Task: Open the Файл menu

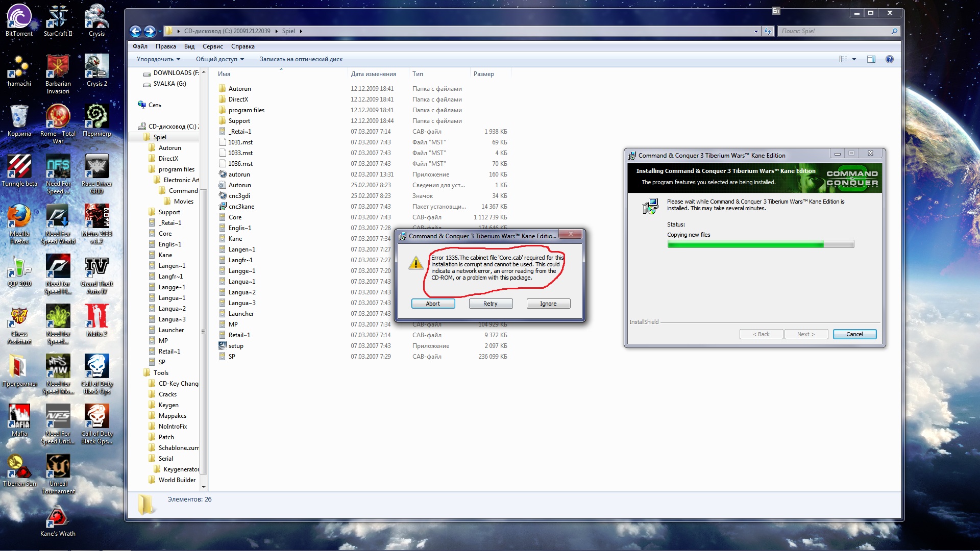Action: tap(140, 46)
